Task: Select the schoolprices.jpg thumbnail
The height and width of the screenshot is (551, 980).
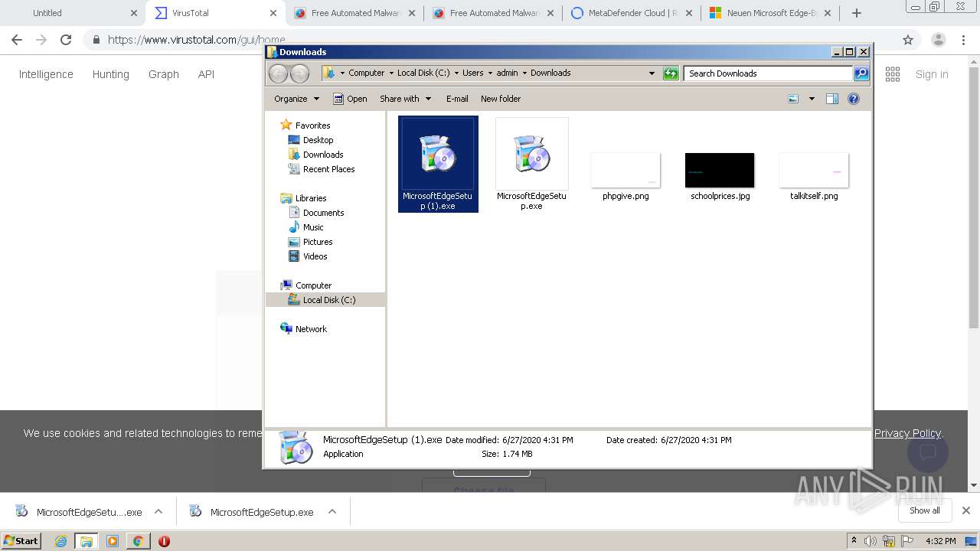Action: pyautogui.click(x=720, y=170)
